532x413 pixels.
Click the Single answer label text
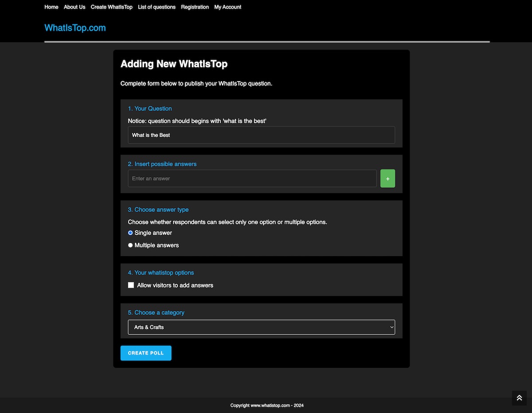tap(153, 233)
